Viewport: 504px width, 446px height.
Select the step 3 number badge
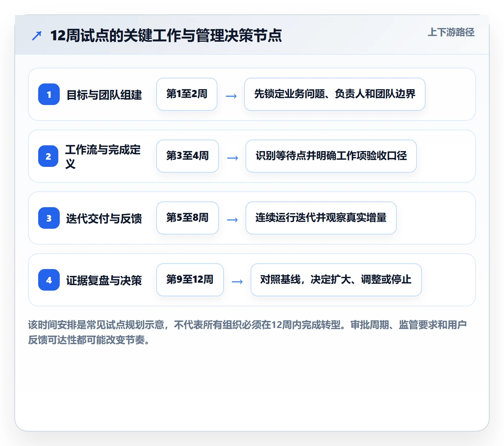click(49, 218)
